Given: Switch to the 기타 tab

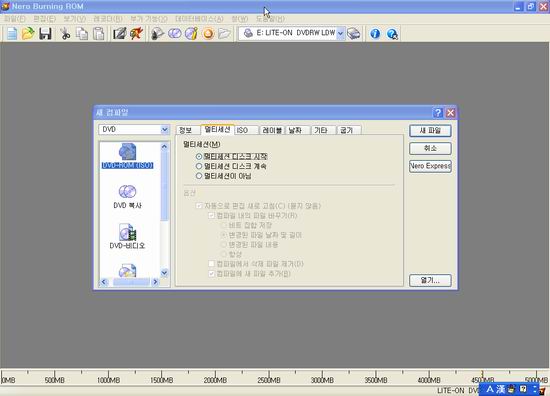Looking at the screenshot, I should click(323, 130).
